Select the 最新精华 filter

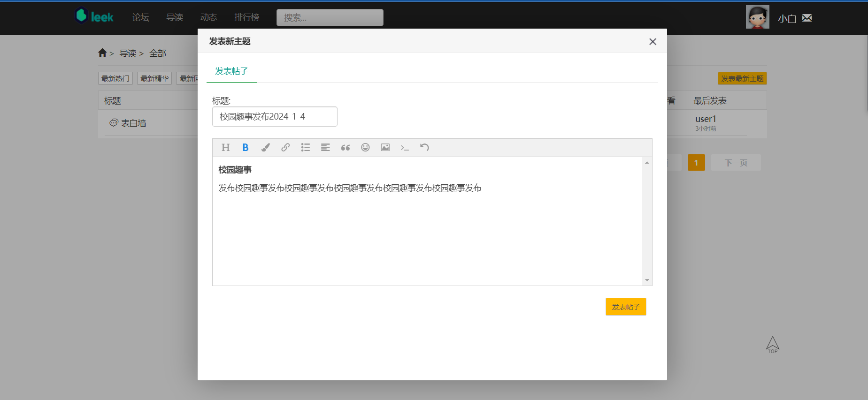[154, 78]
